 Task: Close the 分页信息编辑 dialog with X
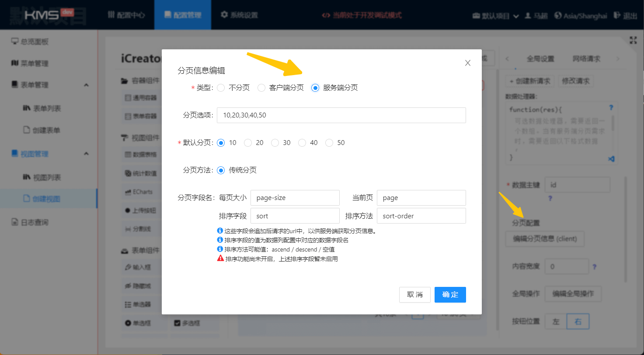467,63
